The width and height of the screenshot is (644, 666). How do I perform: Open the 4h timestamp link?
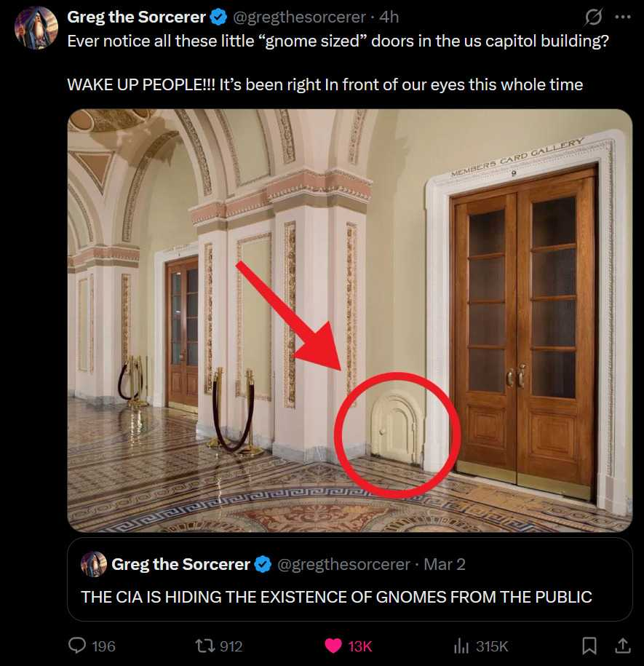(x=389, y=17)
